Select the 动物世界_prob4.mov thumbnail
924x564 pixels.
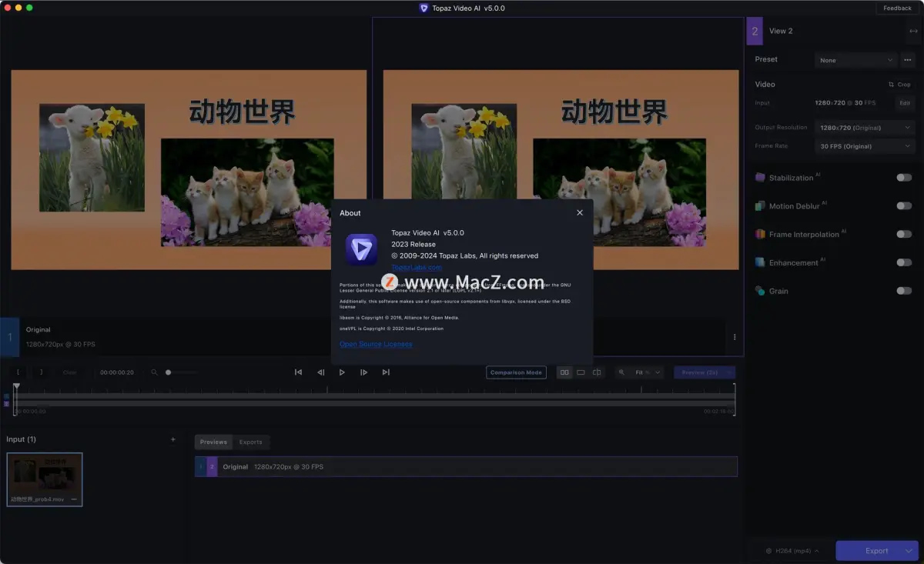pos(45,479)
